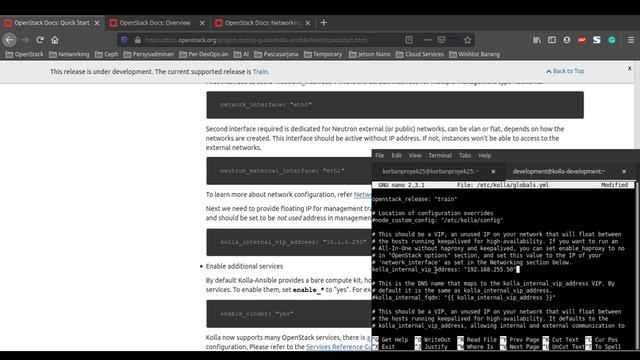Viewport: 640px width, 360px height.
Task: Open the terminal Edit menu
Action: [396, 156]
